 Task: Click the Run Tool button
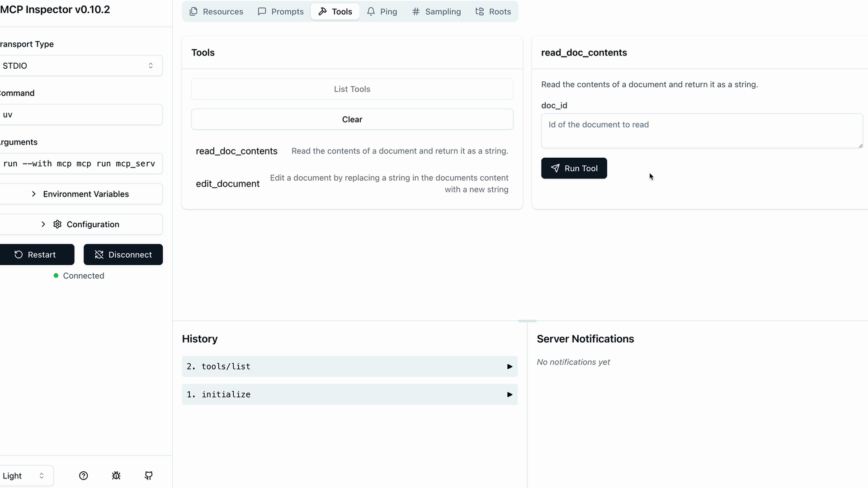(574, 168)
